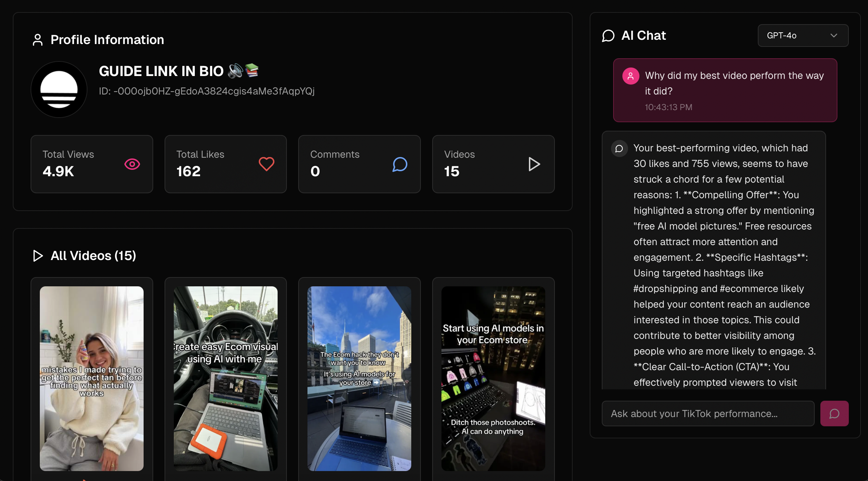Open the GPT-4o model dropdown

pyautogui.click(x=803, y=36)
